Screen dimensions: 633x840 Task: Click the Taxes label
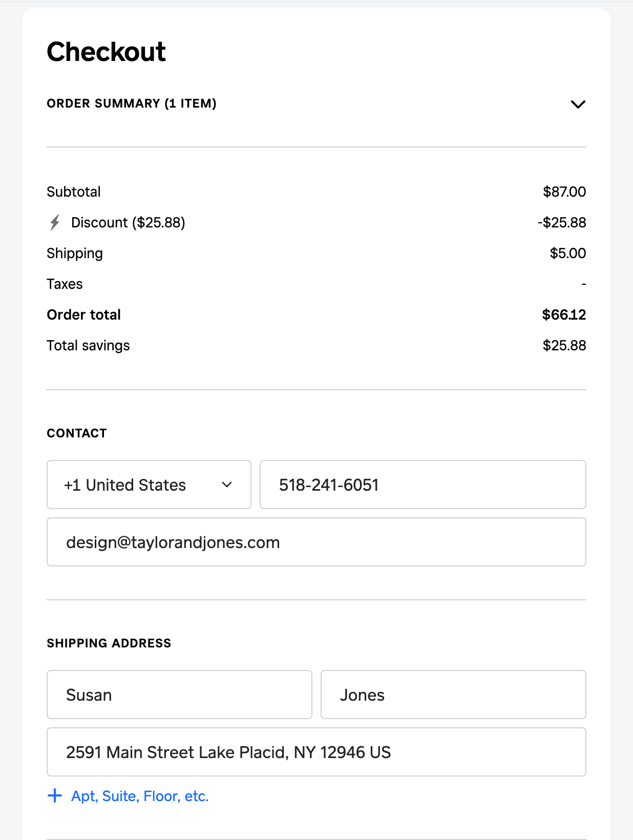tap(65, 284)
